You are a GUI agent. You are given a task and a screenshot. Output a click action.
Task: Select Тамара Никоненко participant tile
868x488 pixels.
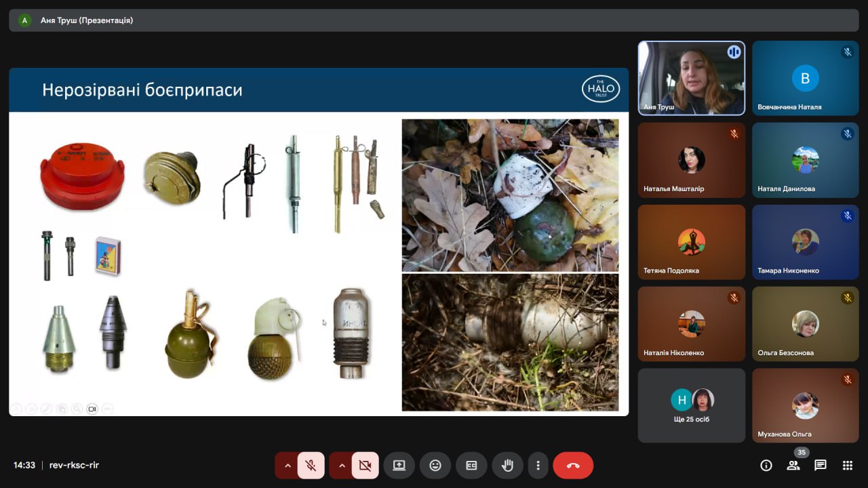click(805, 242)
